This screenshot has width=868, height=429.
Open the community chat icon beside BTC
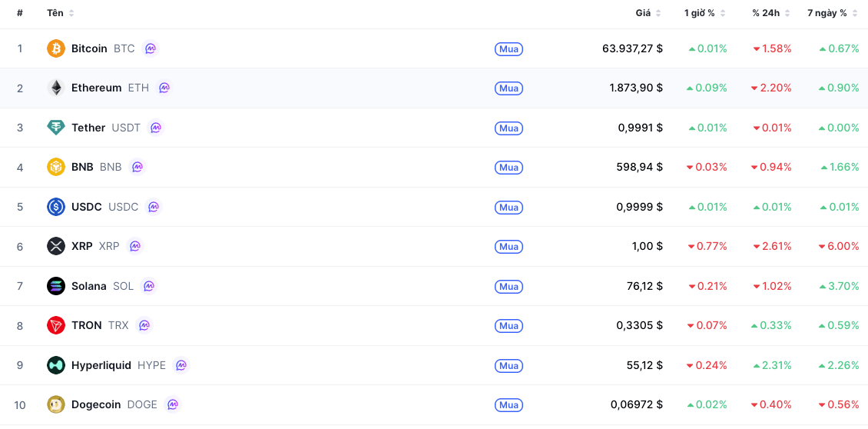(150, 48)
